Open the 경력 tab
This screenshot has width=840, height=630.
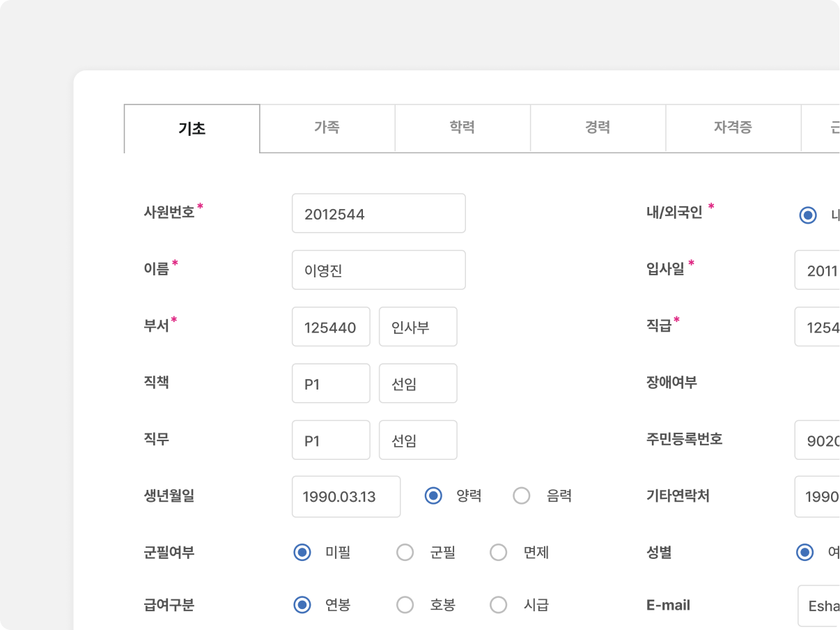(x=598, y=128)
